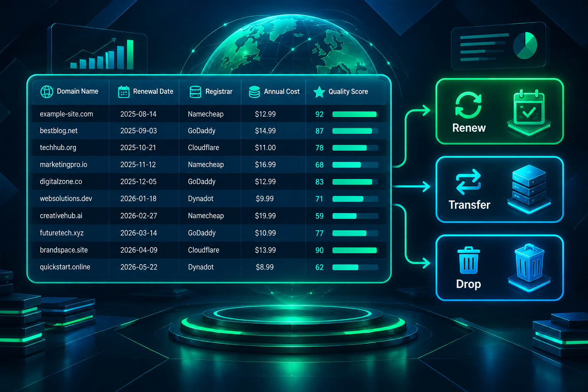Select the marketingpro.io domain

pos(64,165)
